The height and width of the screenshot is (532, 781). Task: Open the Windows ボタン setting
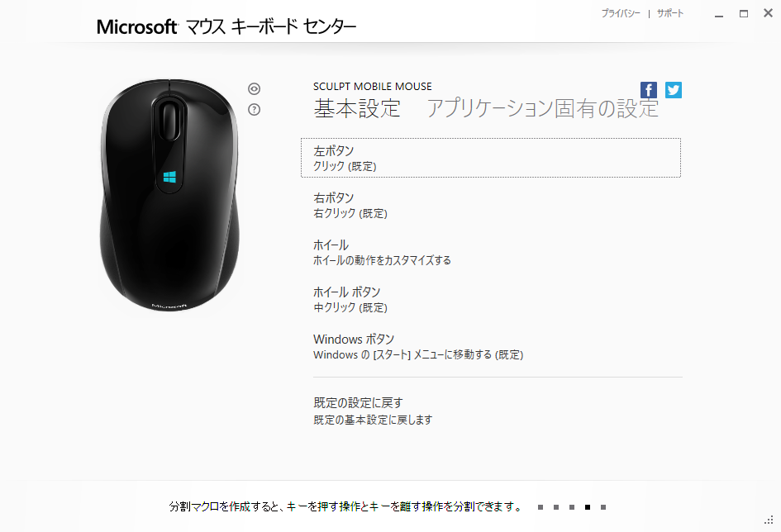click(491, 346)
